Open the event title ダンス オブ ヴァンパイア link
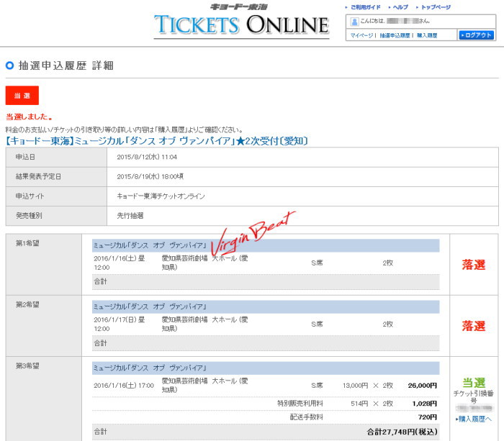Image resolution: width=504 pixels, height=441 pixels. click(157, 141)
